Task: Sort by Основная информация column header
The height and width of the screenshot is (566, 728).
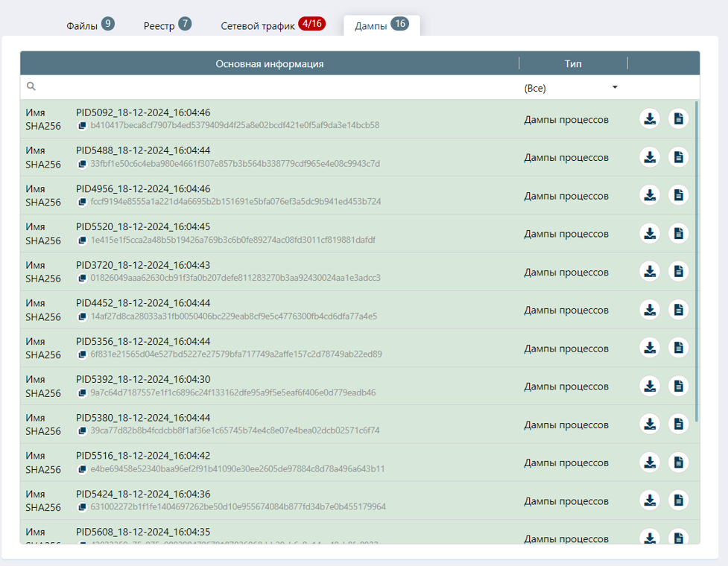Action: (269, 64)
